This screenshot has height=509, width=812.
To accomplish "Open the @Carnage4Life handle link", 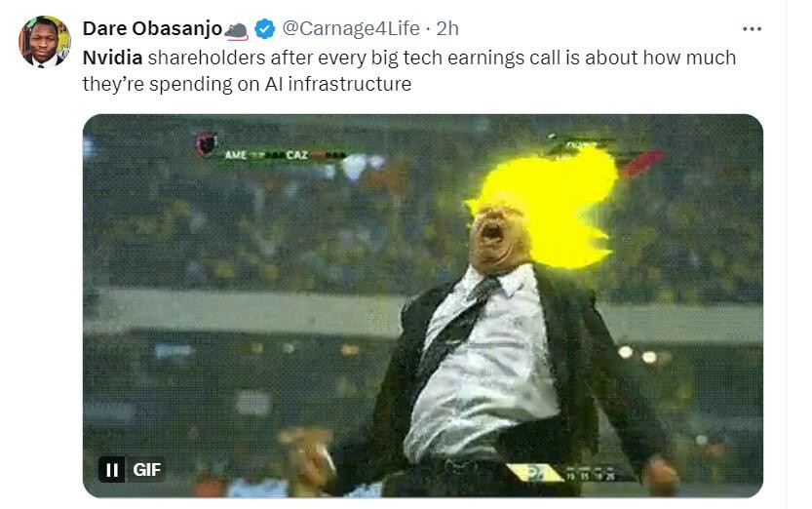I will 351,28.
